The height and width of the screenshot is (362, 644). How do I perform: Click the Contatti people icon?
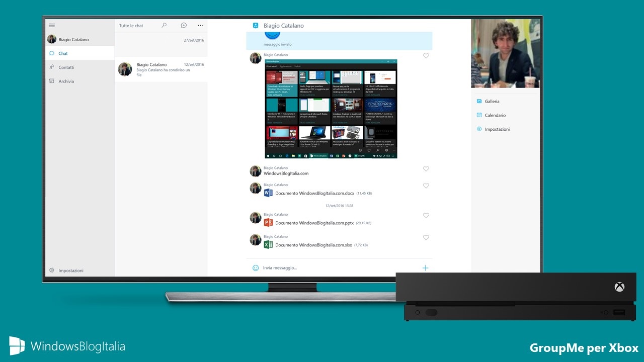point(52,67)
